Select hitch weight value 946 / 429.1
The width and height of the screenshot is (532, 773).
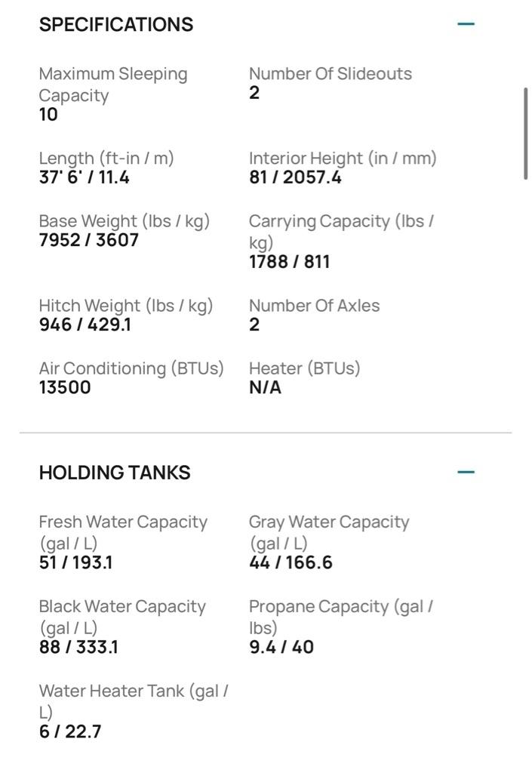pos(85,325)
